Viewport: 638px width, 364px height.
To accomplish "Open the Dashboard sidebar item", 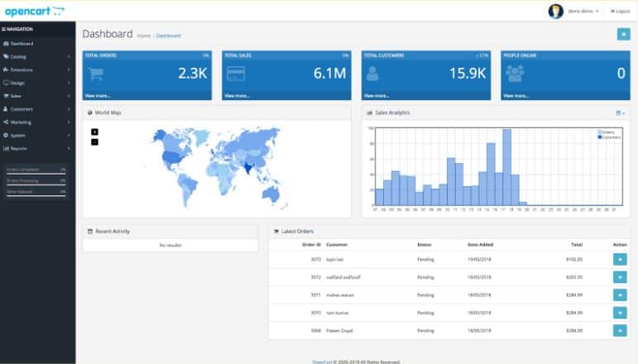I will tap(22, 43).
